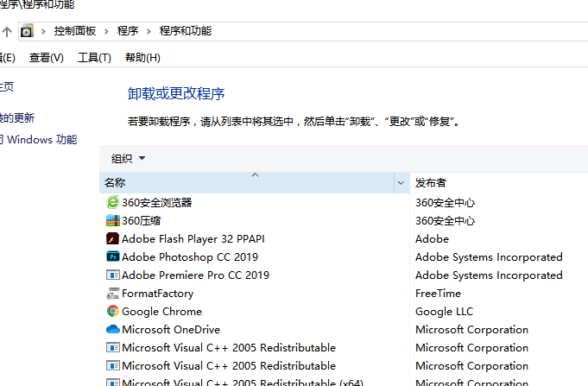Click 360安全中心 publisher in 360压缩 row
Image resolution: width=588 pixels, height=386 pixels.
point(446,220)
